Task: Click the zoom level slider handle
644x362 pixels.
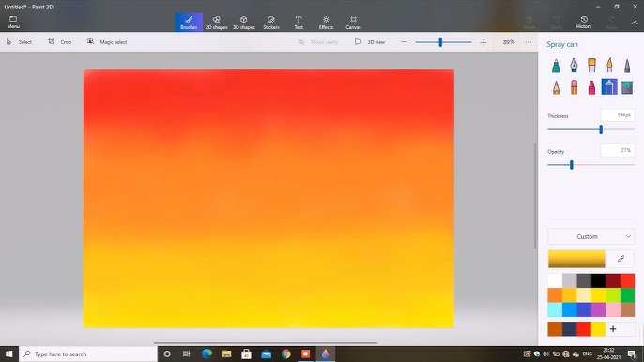Action: click(x=440, y=42)
